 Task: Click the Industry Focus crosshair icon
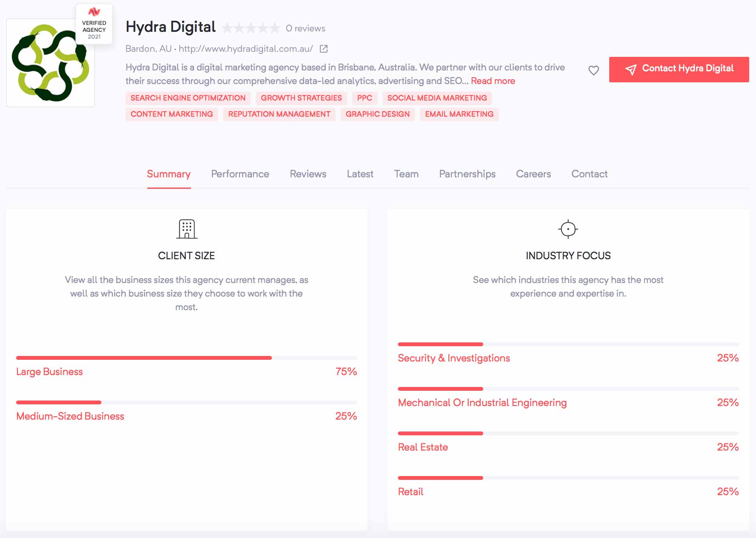[x=568, y=229]
